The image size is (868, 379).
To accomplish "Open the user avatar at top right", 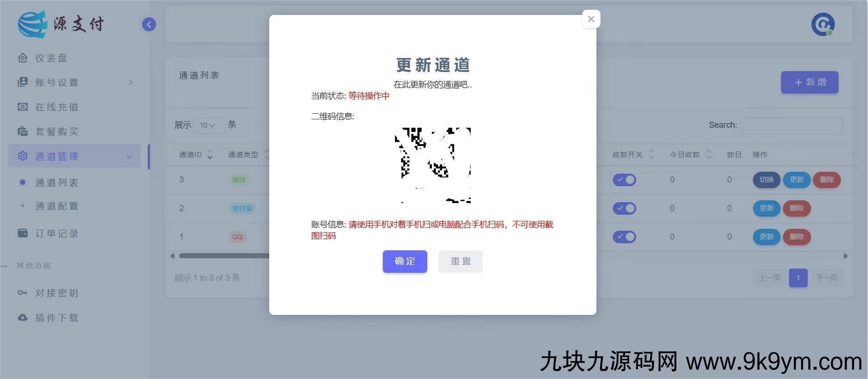I will coord(823,24).
